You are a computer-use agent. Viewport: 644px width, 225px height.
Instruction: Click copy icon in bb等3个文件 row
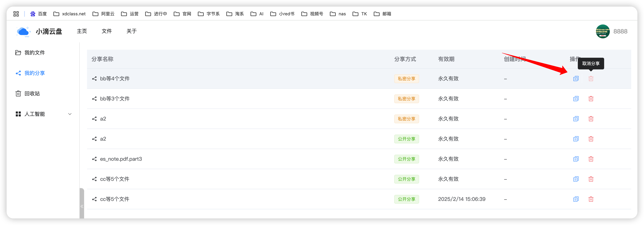(x=576, y=99)
